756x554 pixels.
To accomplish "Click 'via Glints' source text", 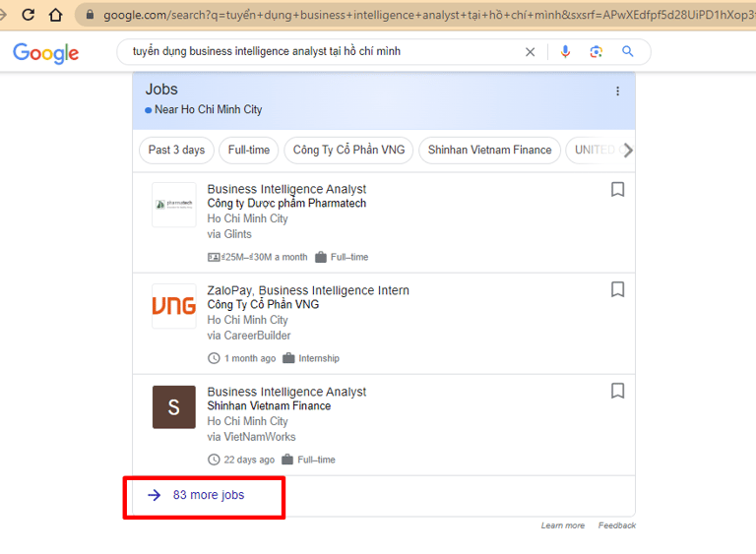I will pos(229,234).
